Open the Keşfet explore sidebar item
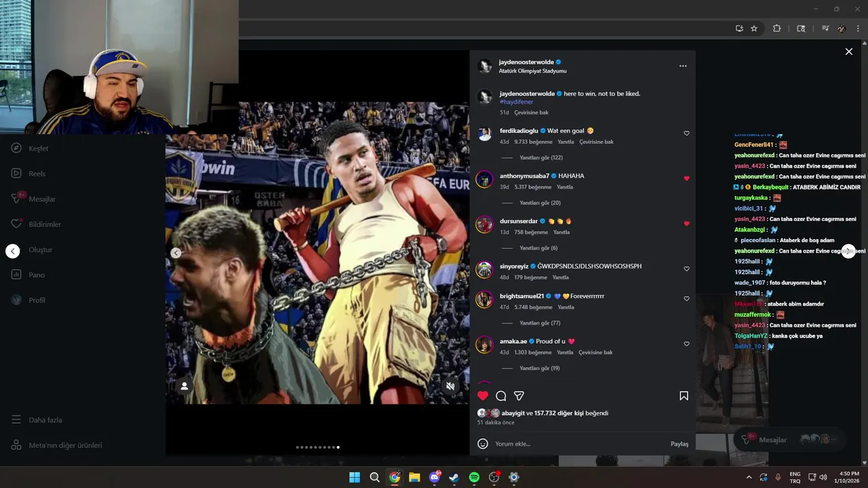 tap(30, 148)
